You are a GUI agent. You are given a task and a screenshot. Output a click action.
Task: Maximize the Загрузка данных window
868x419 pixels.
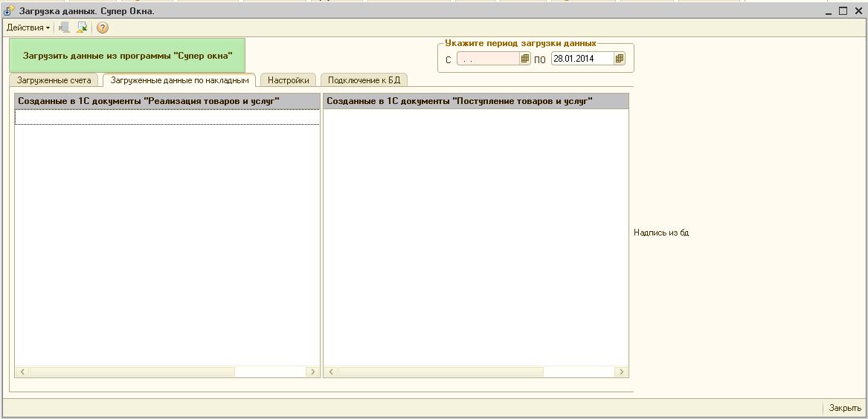click(843, 11)
